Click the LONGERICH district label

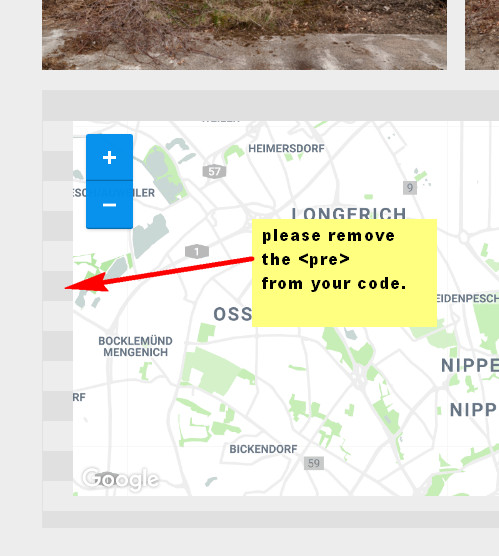[349, 213]
